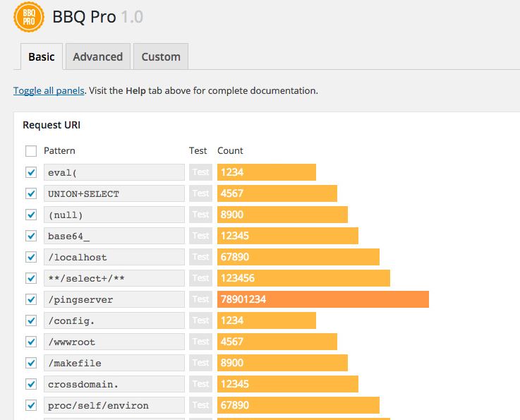Image resolution: width=520 pixels, height=420 pixels.
Task: Toggle the /makefile pattern checkbox
Action: [31, 363]
